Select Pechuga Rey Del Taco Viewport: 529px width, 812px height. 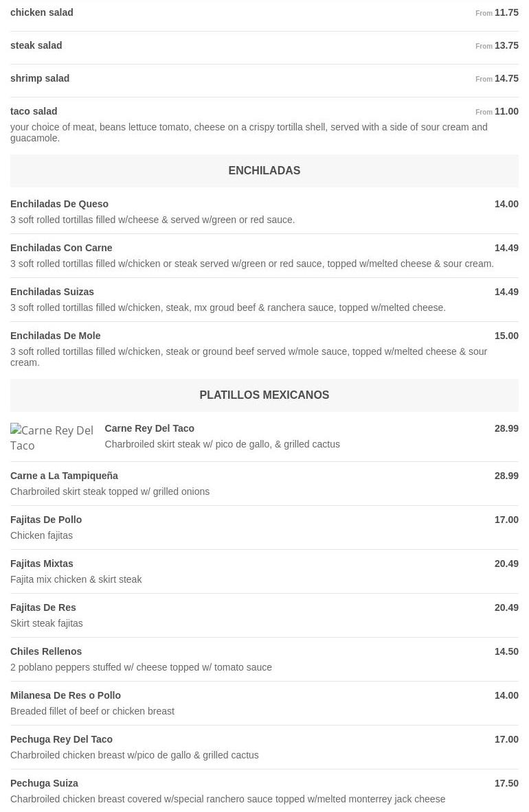pos(62,739)
